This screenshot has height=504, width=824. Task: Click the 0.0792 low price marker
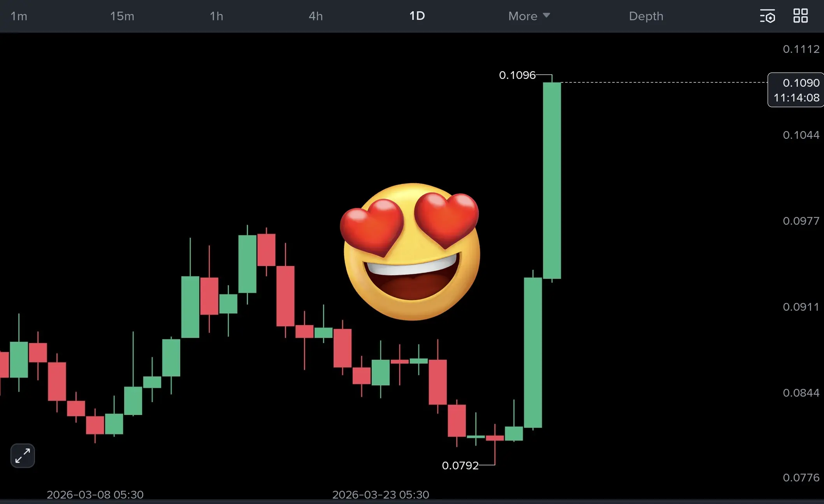[460, 465]
